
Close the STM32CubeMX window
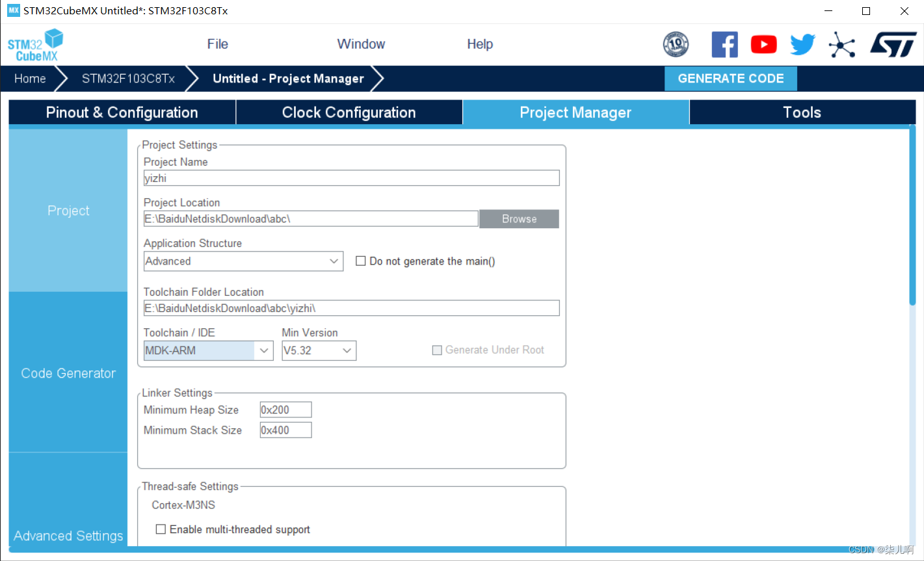904,11
